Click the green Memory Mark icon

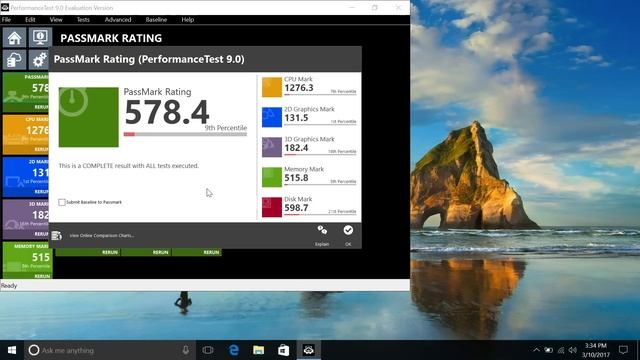[x=272, y=177]
